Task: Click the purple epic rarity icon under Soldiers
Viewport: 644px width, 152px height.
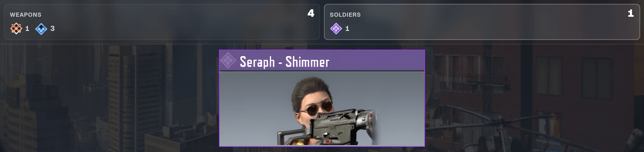Action: pyautogui.click(x=336, y=29)
